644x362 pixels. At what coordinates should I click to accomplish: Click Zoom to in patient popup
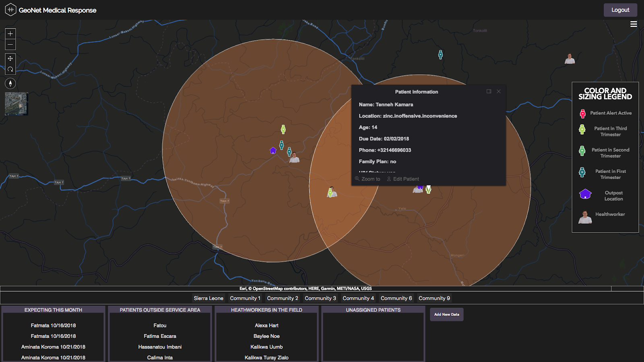click(x=367, y=179)
